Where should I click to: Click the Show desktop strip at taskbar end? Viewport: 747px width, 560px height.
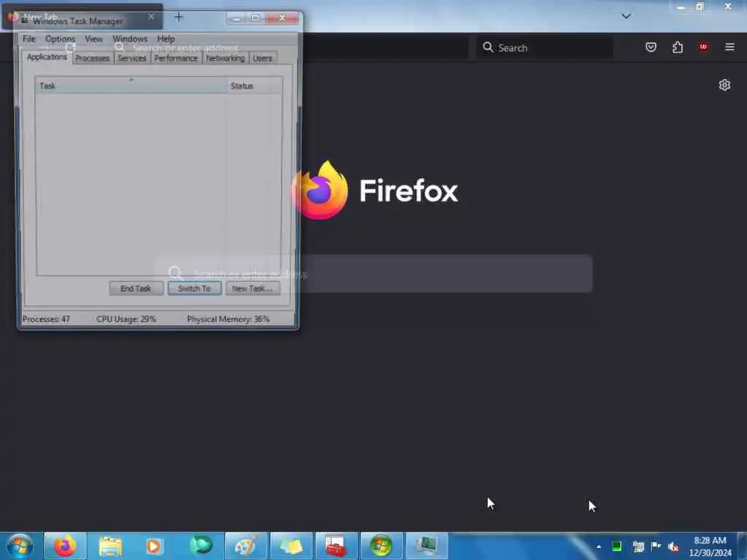pos(742,546)
